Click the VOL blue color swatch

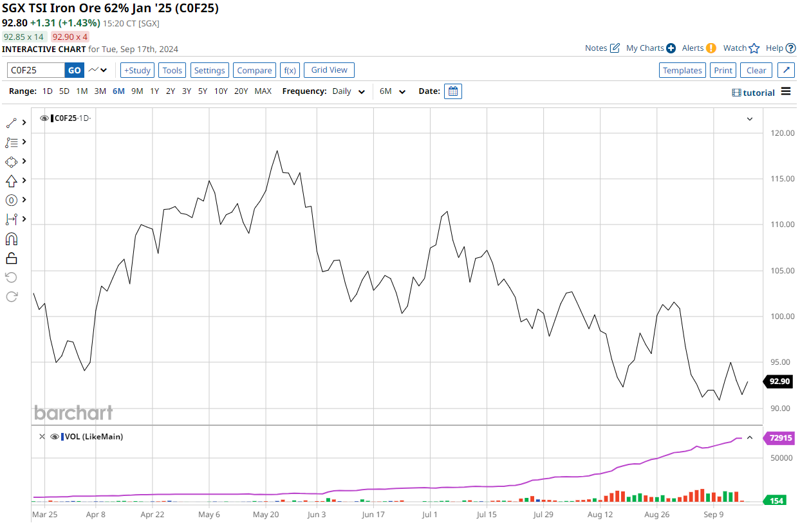[x=62, y=436]
